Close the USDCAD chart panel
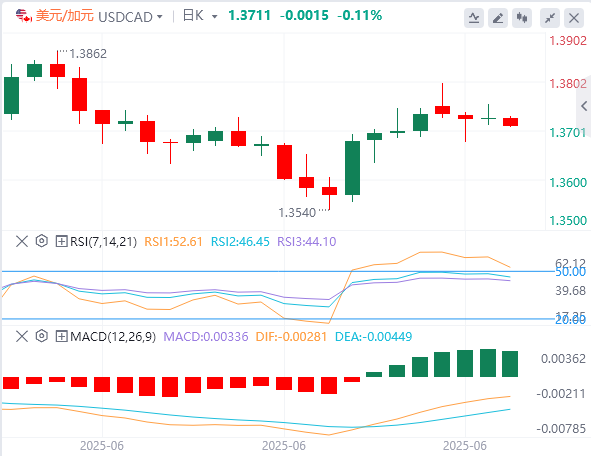This screenshot has height=456, width=591. (574, 18)
